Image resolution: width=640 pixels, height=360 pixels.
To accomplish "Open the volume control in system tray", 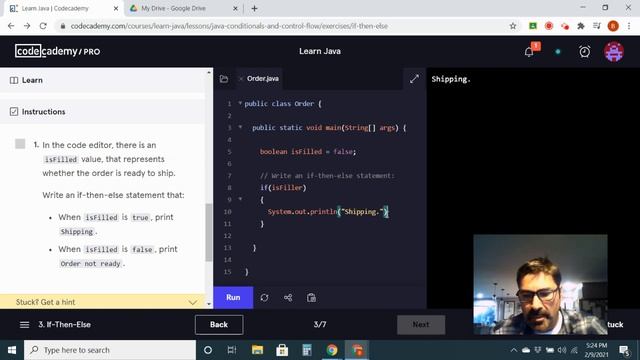I will (562, 350).
